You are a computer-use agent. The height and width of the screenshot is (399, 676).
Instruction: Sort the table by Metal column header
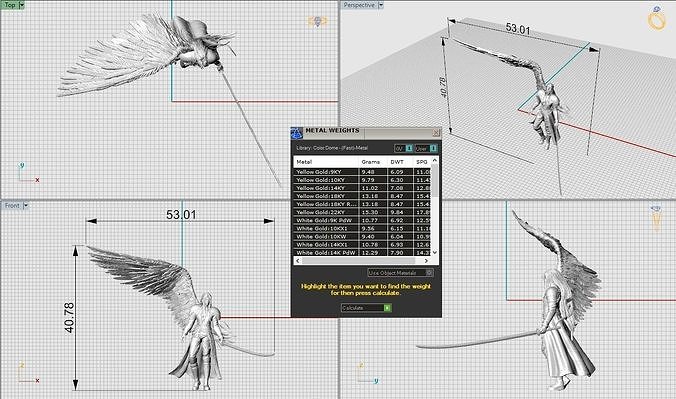pos(326,162)
